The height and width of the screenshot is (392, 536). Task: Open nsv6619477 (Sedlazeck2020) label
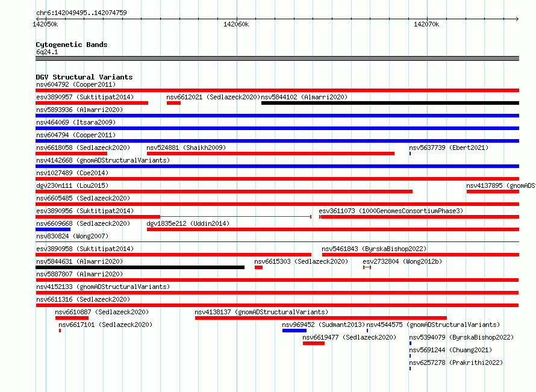[x=349, y=337]
